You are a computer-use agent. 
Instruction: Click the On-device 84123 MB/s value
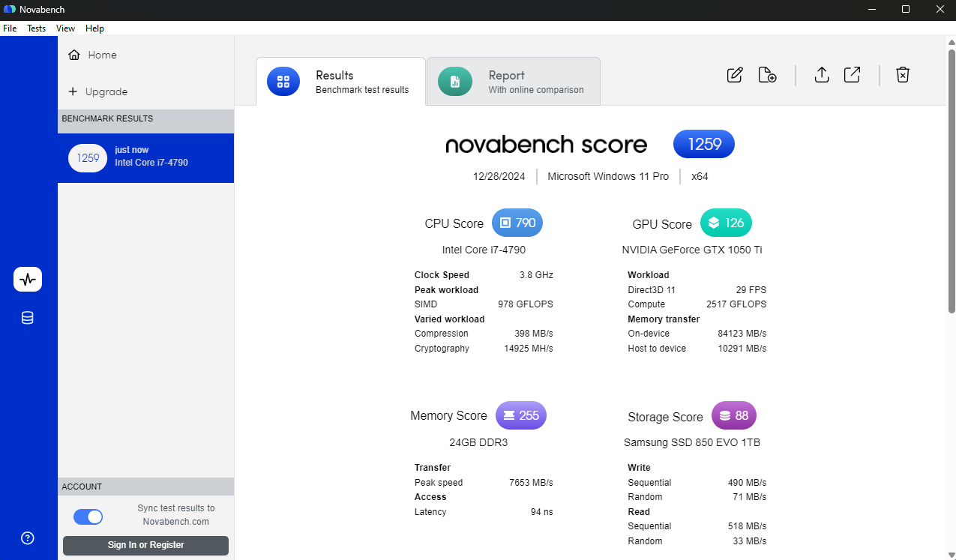(742, 334)
